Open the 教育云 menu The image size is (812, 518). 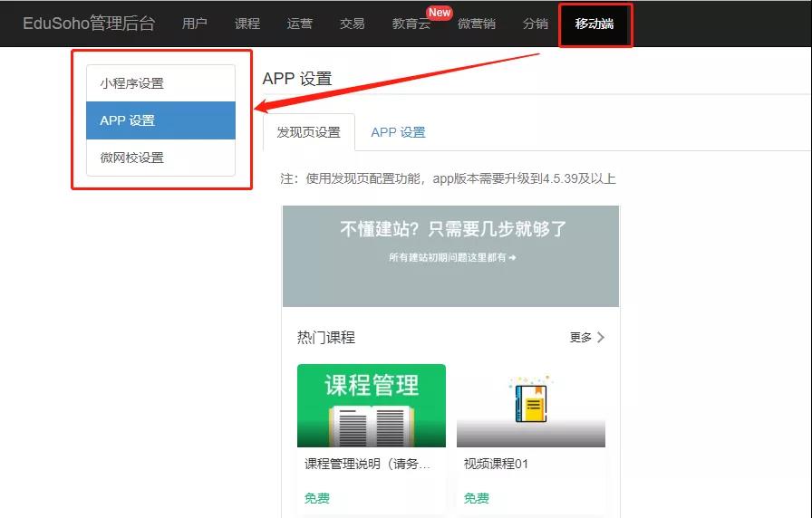[411, 24]
